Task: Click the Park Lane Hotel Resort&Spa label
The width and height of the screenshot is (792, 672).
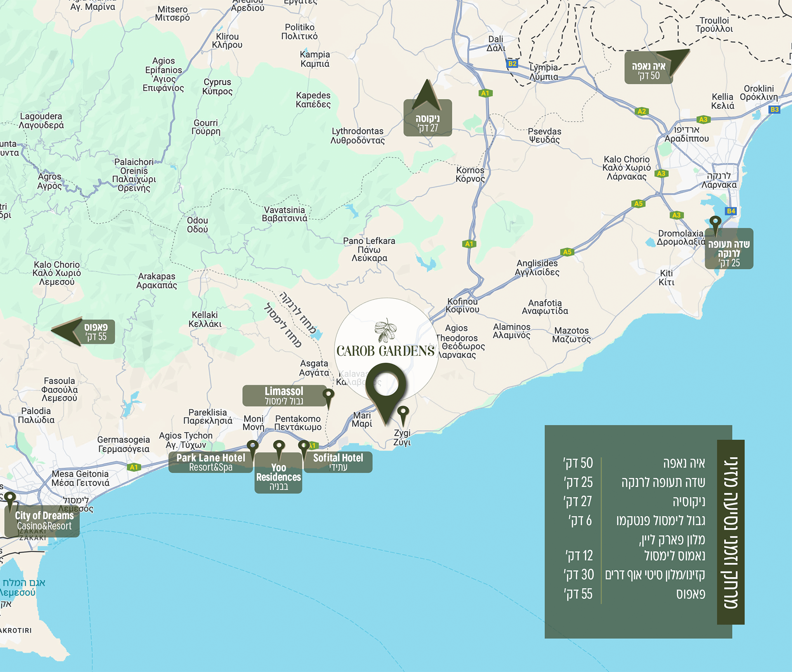Action: pos(210,463)
